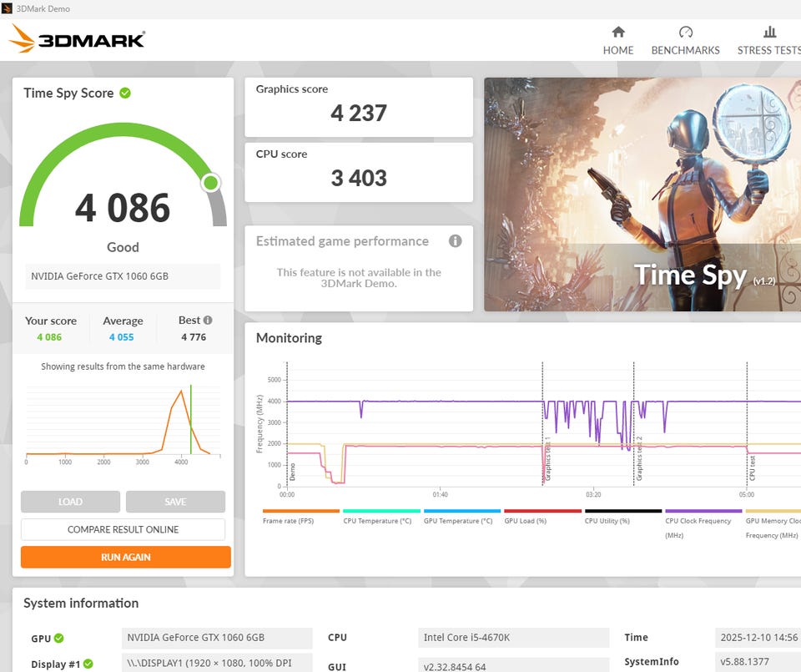Click the score distribution histogram chart
The width and height of the screenshot is (801, 672).
[123, 423]
